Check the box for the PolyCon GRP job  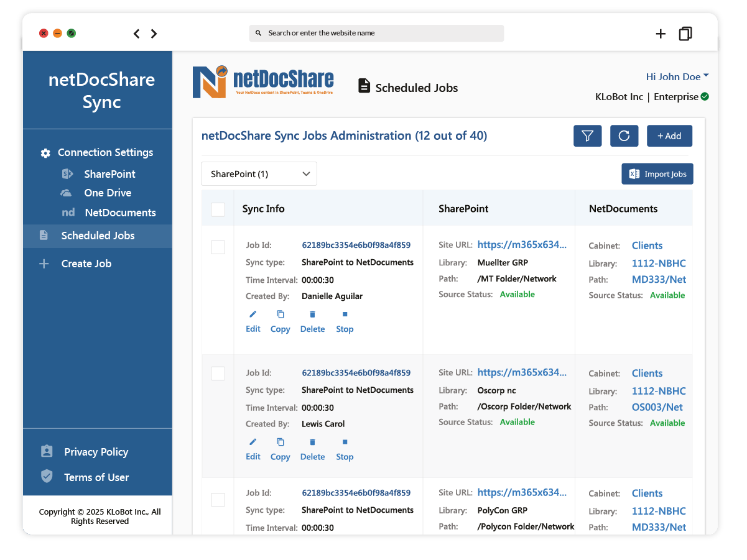pos(218,500)
